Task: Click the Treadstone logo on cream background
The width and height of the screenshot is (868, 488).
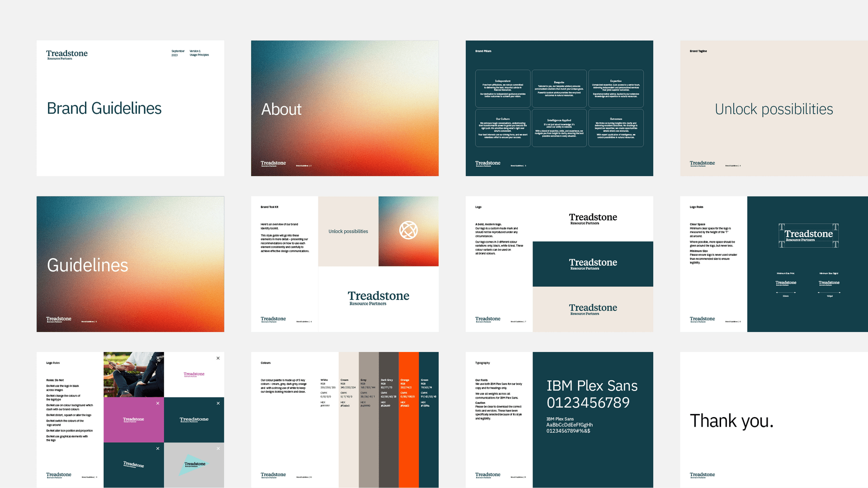Action: pyautogui.click(x=593, y=309)
